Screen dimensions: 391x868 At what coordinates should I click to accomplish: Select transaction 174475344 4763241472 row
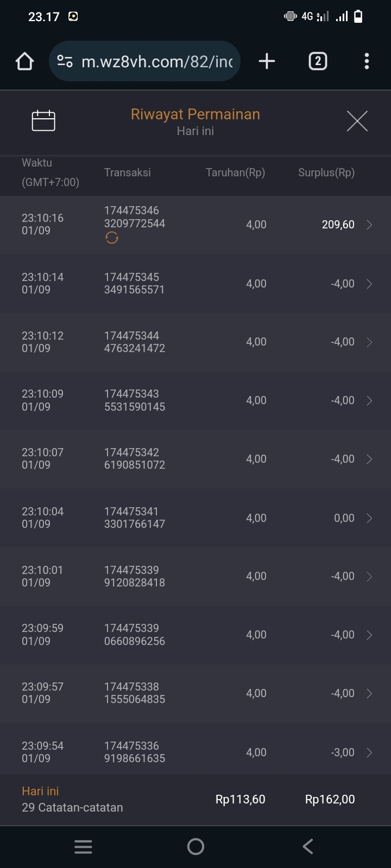coord(135,342)
